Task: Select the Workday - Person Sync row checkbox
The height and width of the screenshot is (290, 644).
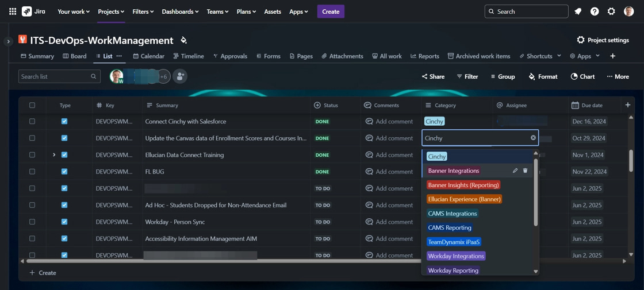Action: click(x=32, y=222)
